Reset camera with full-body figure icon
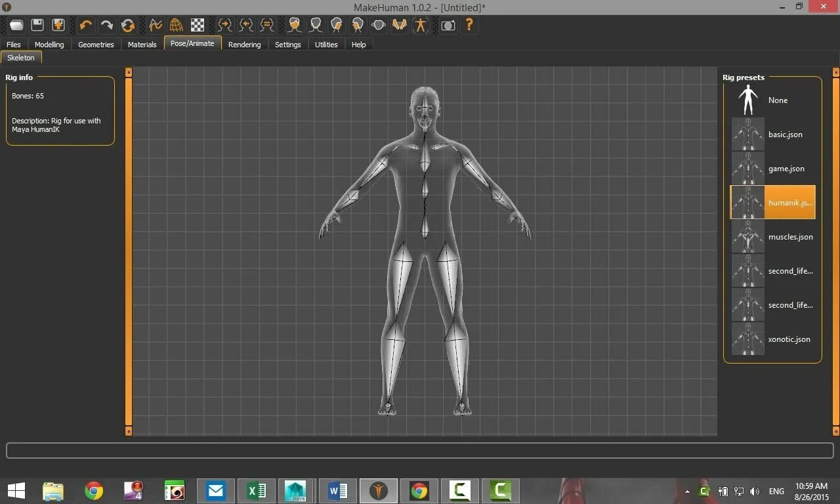This screenshot has height=504, width=840. [x=421, y=25]
